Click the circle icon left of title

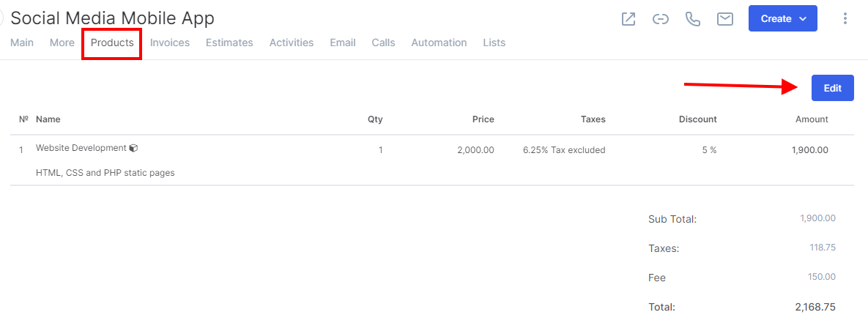coord(1,19)
